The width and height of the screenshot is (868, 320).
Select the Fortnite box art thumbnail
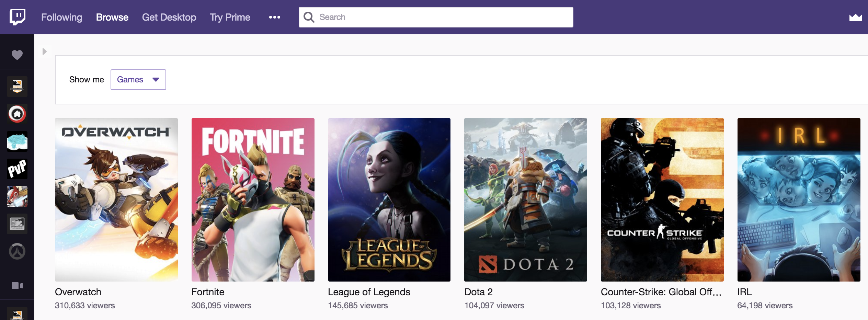point(253,200)
